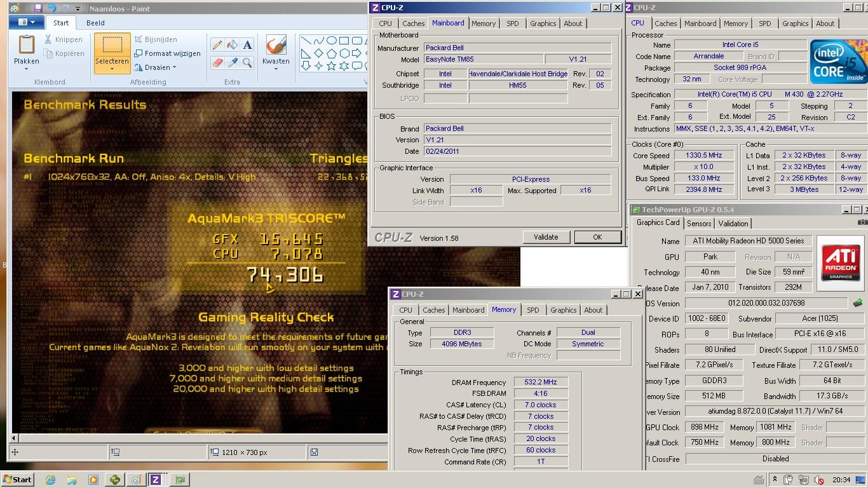Switch to the Validation tab in GPU-Z

pos(733,224)
